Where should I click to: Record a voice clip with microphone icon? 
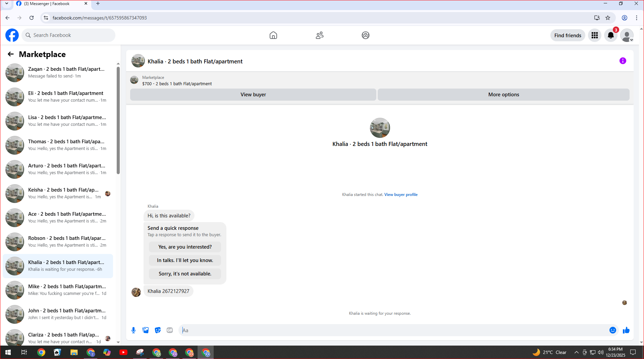click(x=133, y=330)
